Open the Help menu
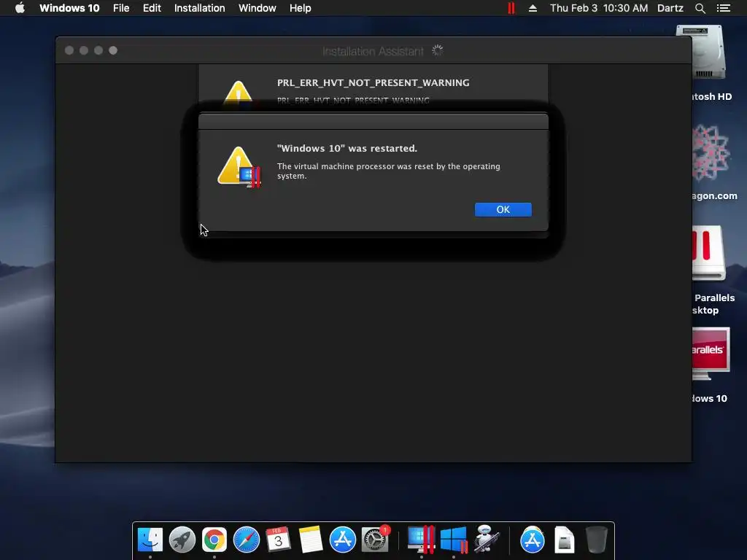This screenshot has width=747, height=560. click(300, 8)
